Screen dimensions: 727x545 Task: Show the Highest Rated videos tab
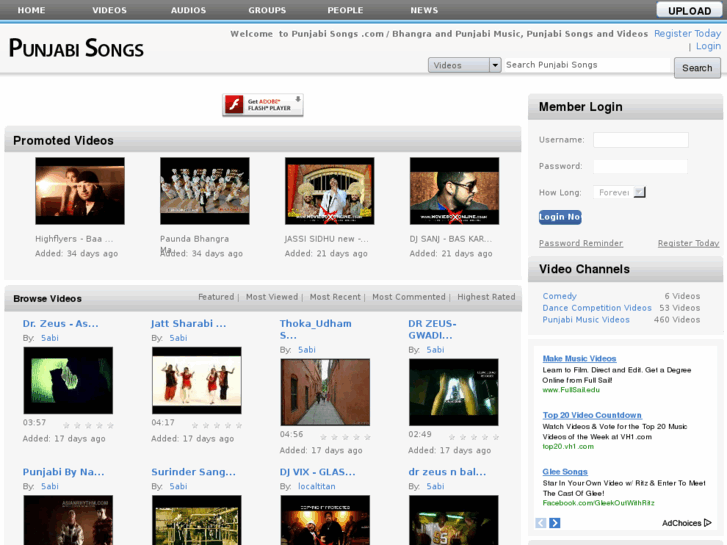[x=486, y=297]
